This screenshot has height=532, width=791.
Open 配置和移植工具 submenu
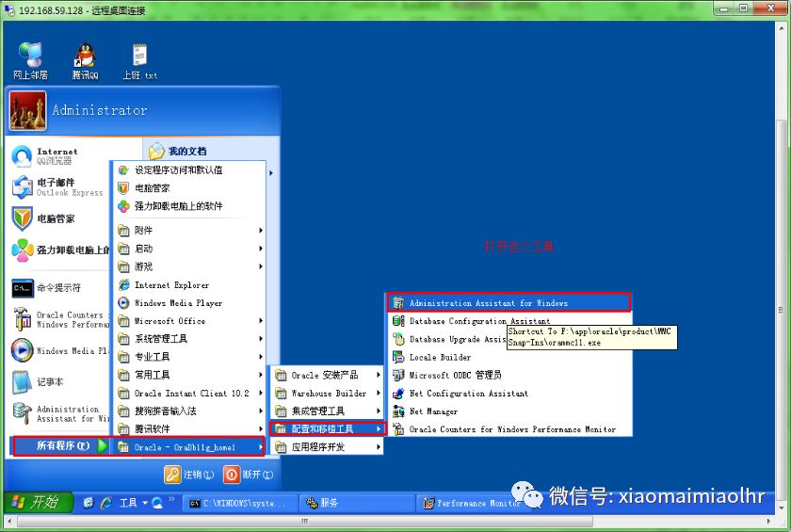(x=327, y=429)
